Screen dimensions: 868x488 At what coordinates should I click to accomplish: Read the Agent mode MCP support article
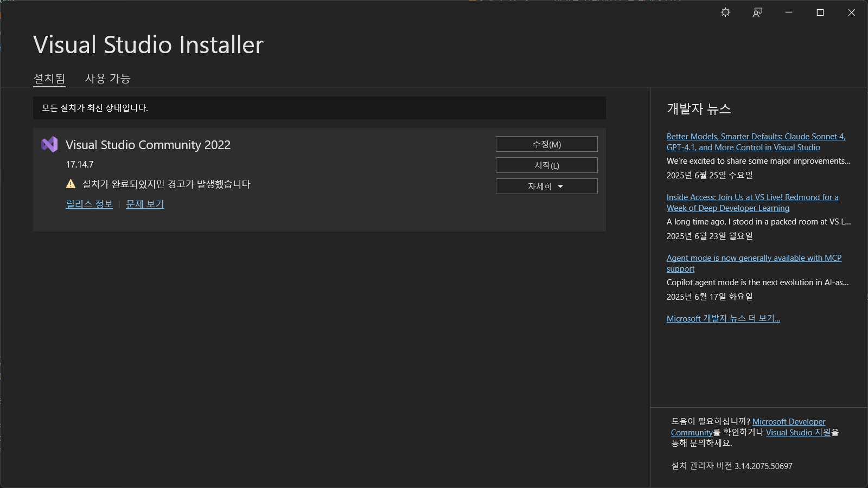pyautogui.click(x=754, y=258)
